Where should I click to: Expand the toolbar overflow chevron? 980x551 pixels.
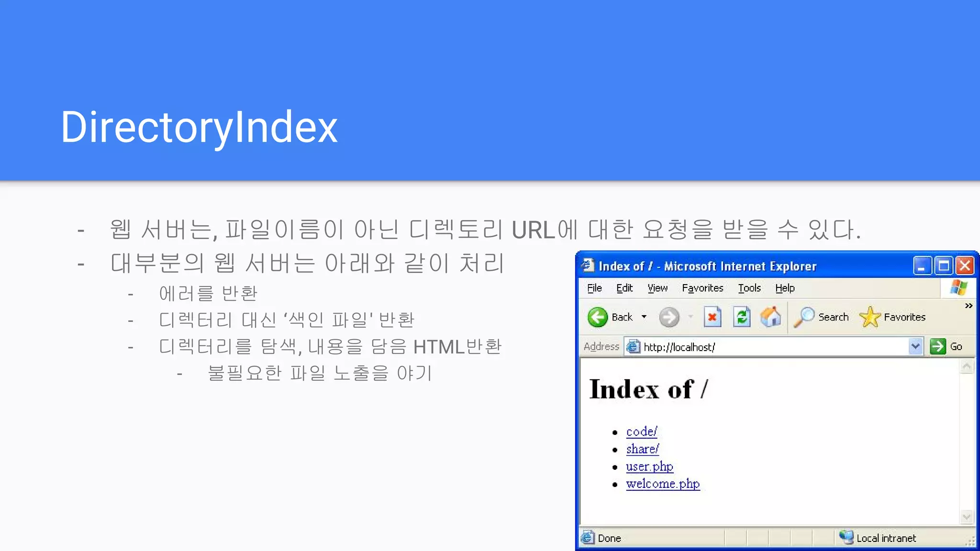pos(969,306)
